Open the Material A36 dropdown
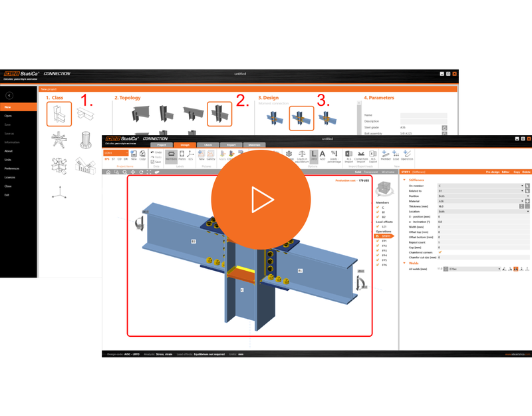Viewport: 532px width, 416px height. 480,201
